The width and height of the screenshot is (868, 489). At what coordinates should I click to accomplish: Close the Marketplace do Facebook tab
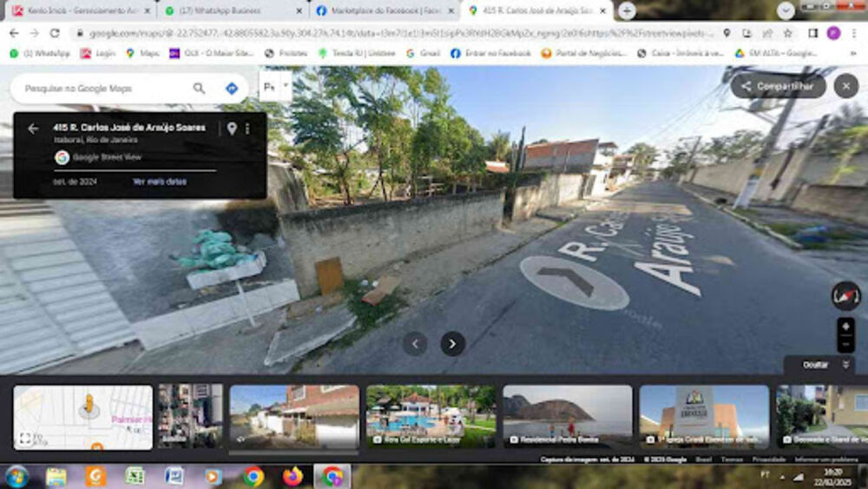tap(451, 10)
